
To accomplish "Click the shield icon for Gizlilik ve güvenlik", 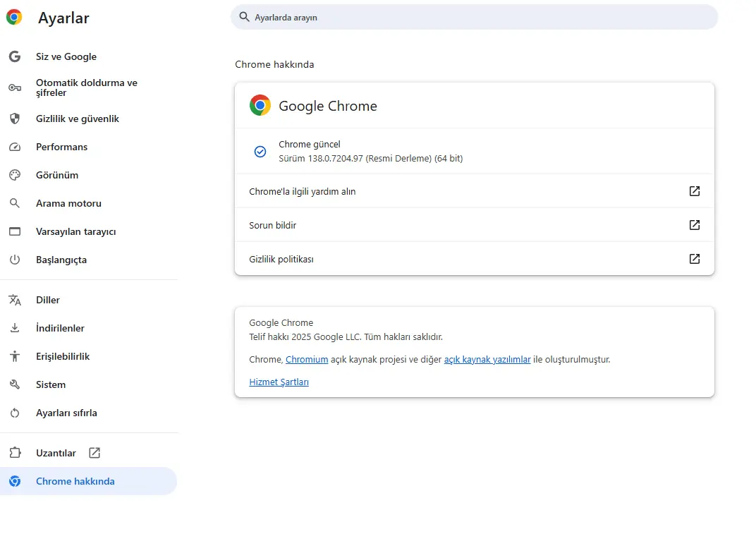I will coord(15,119).
